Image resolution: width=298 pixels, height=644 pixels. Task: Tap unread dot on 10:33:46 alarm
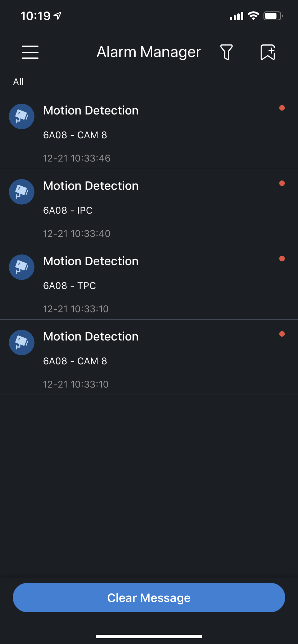282,108
